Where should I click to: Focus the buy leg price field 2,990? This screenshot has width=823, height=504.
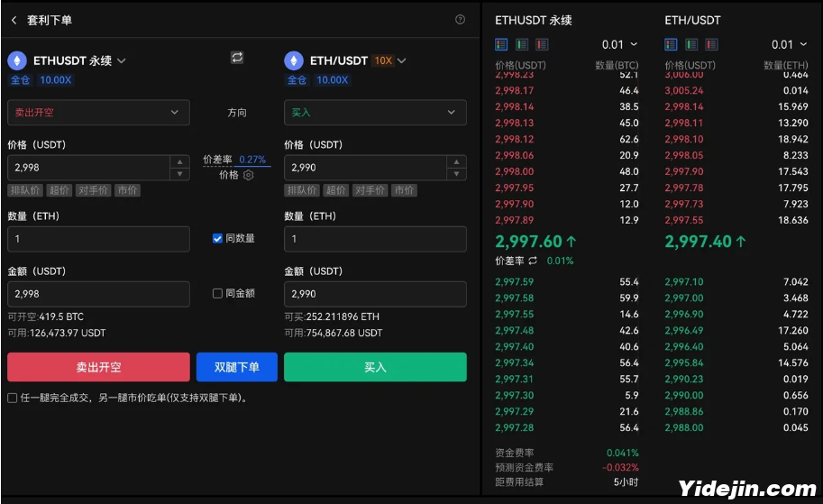point(365,168)
